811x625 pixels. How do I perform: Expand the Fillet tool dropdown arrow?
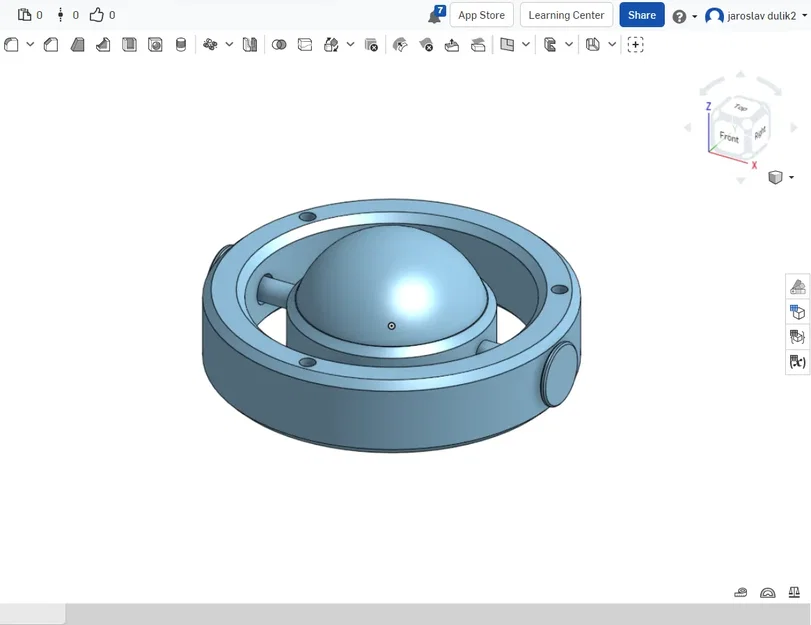tap(31, 45)
